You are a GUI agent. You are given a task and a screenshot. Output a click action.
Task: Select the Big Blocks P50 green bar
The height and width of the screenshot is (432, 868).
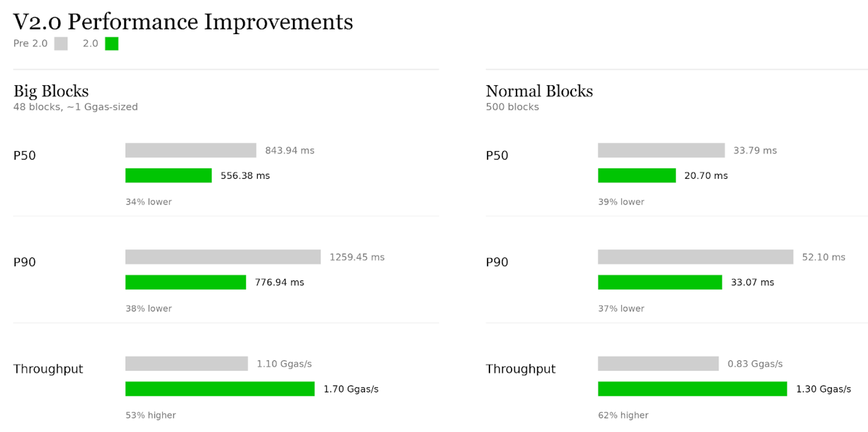click(x=168, y=175)
